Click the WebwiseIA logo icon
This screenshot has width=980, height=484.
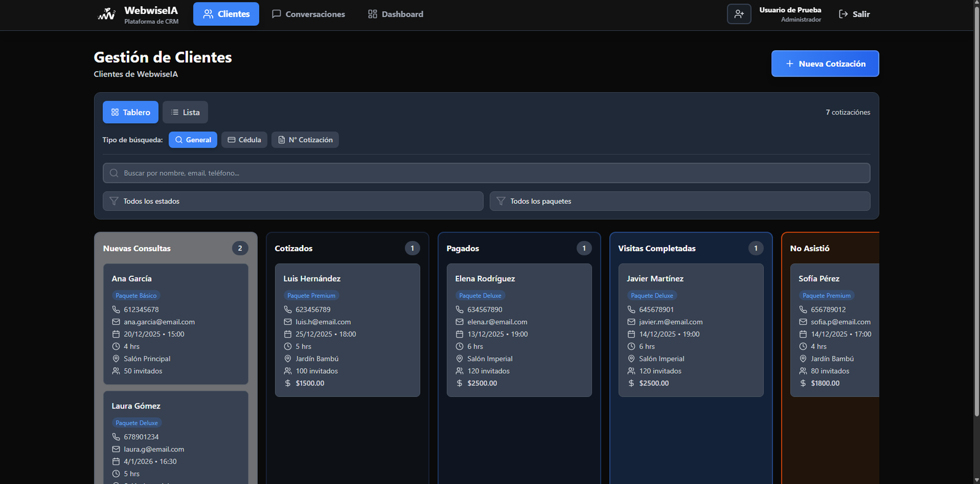tap(107, 13)
